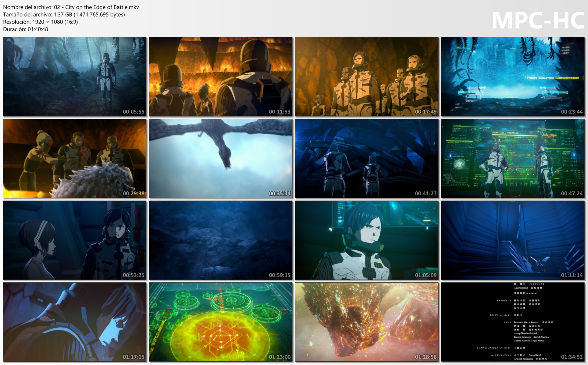Viewport: 588px width, 365px height.
Task: Click the 00:35:34 timestamp label
Action: [x=280, y=194]
